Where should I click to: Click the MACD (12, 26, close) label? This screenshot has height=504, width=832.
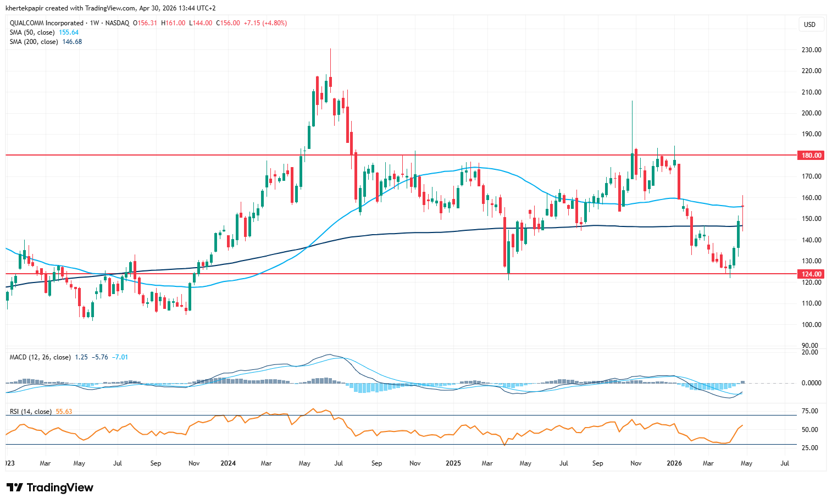click(40, 357)
